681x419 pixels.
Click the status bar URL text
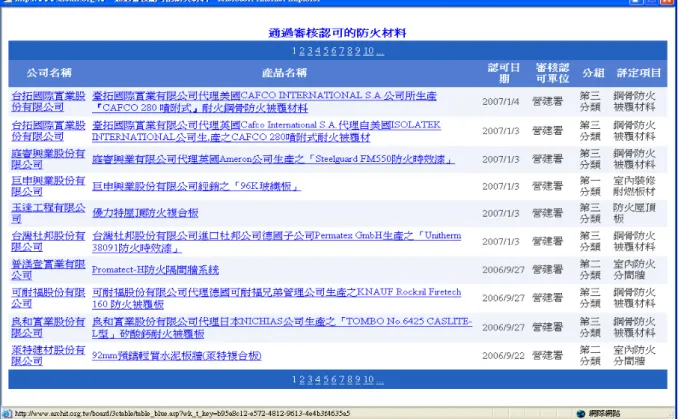182,413
